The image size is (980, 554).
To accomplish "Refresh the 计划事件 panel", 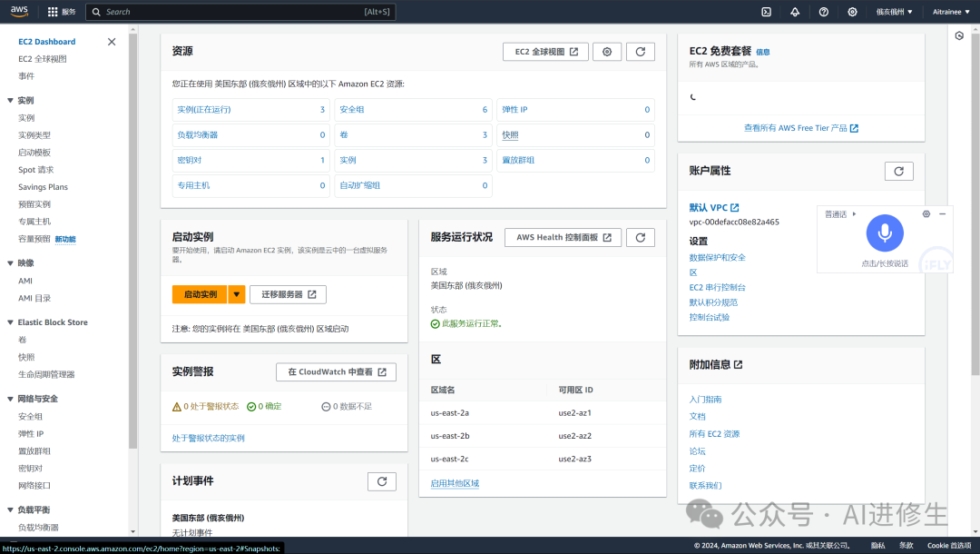I will [x=382, y=481].
